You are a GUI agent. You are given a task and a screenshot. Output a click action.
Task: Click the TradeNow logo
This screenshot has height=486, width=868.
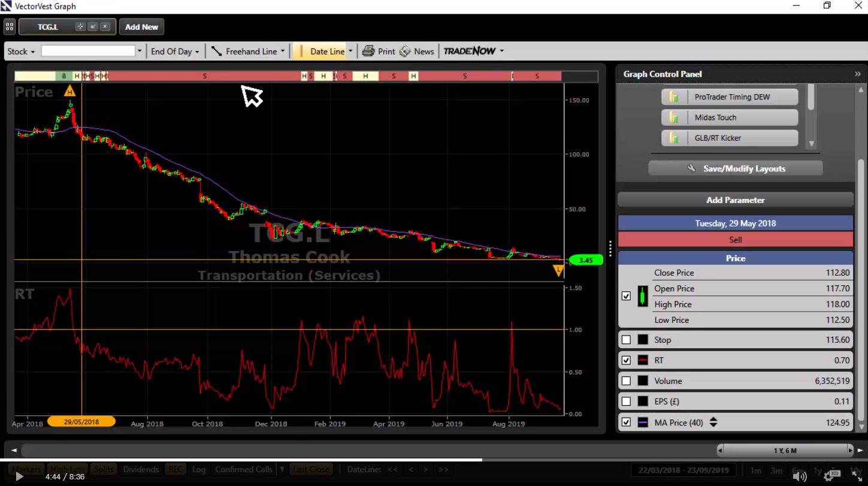tap(470, 51)
